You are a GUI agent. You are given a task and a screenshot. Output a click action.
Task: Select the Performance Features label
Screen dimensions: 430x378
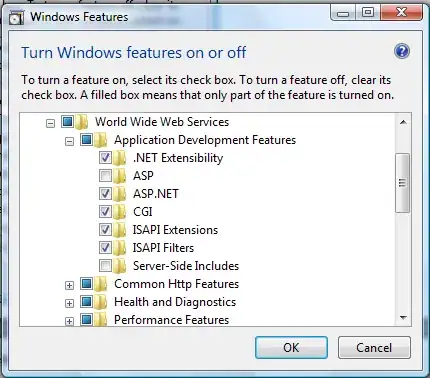[x=172, y=320]
